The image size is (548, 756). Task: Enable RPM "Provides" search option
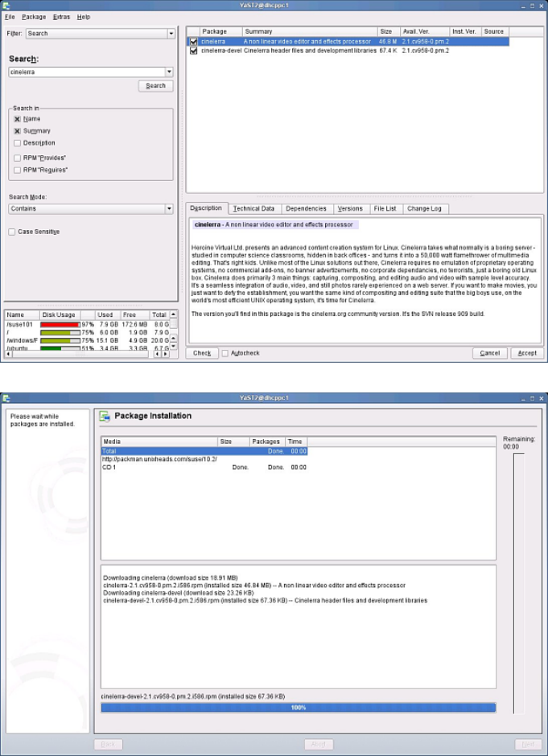pos(18,158)
